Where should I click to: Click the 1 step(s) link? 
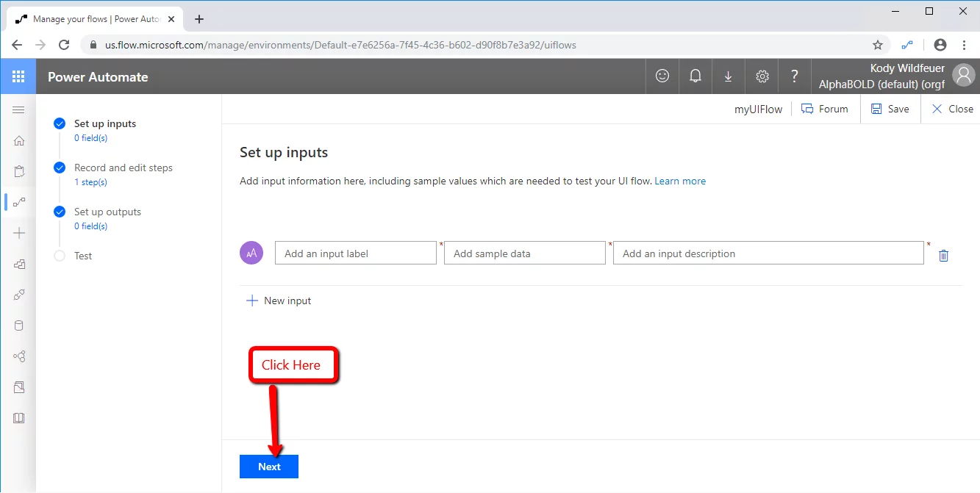[x=90, y=182]
